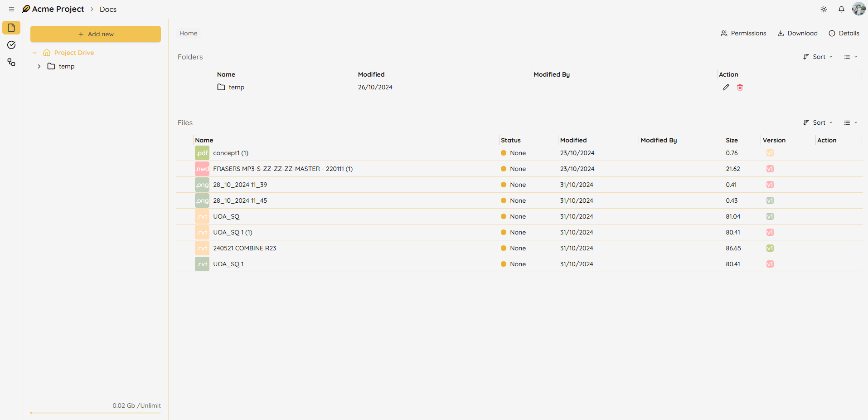The image size is (868, 420).
Task: Click the Permissions button
Action: [743, 34]
